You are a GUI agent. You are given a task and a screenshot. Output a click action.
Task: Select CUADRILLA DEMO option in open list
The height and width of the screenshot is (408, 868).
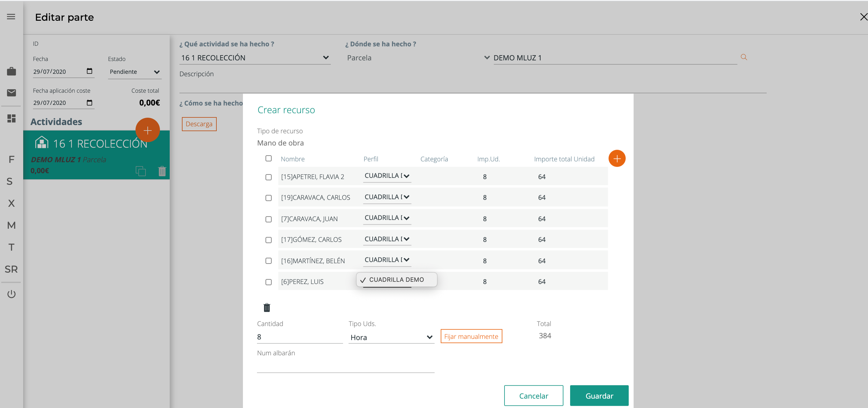pos(396,280)
